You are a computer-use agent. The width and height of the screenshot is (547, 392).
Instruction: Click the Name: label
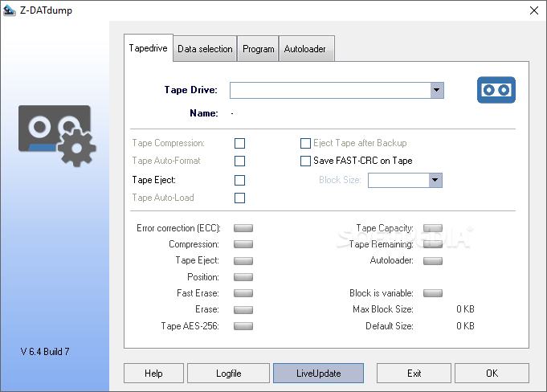pyautogui.click(x=204, y=113)
